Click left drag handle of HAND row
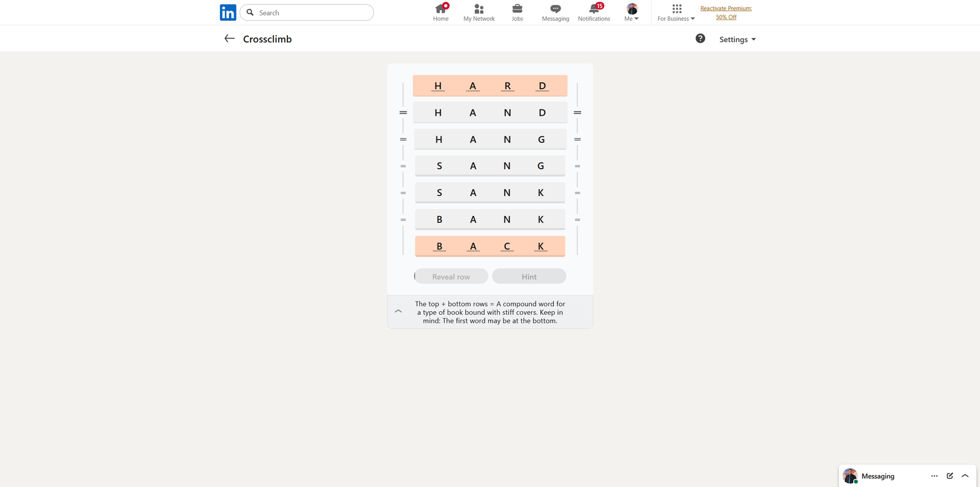Screen dimensions: 980x487 [403, 113]
